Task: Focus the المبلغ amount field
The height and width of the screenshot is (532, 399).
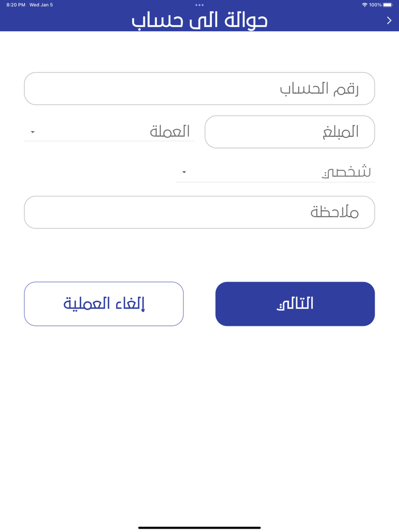Action: [x=290, y=132]
